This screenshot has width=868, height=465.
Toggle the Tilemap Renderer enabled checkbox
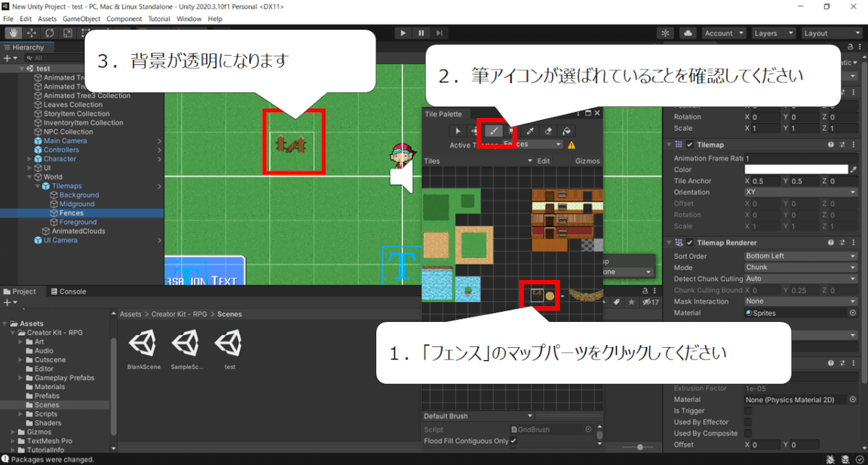(x=690, y=242)
